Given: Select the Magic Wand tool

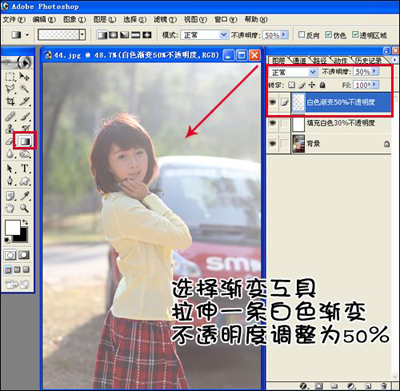Looking at the screenshot, I should (24, 88).
